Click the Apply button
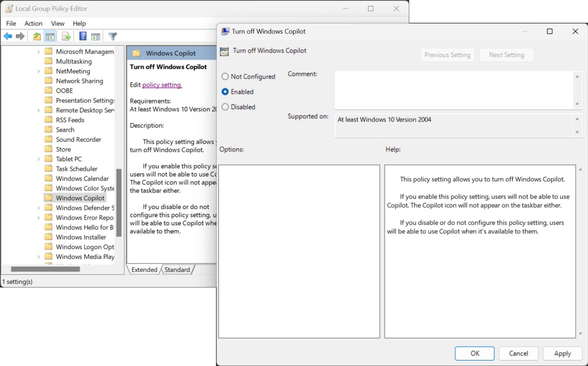 (562, 353)
